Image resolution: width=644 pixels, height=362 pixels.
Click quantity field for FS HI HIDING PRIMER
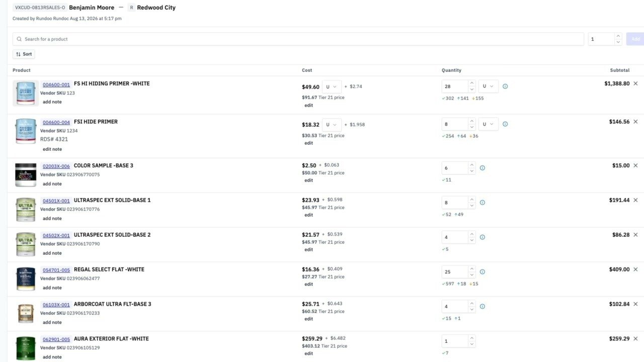[x=455, y=86]
